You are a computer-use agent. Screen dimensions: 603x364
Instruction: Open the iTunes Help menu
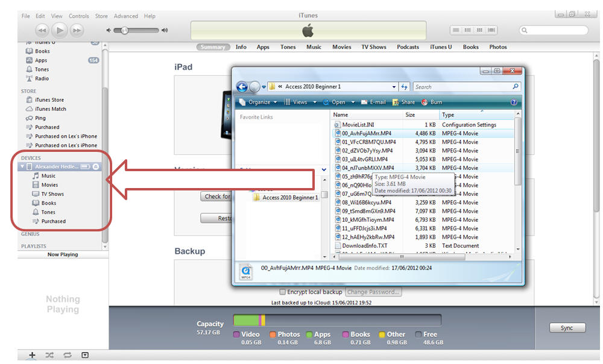(x=150, y=16)
